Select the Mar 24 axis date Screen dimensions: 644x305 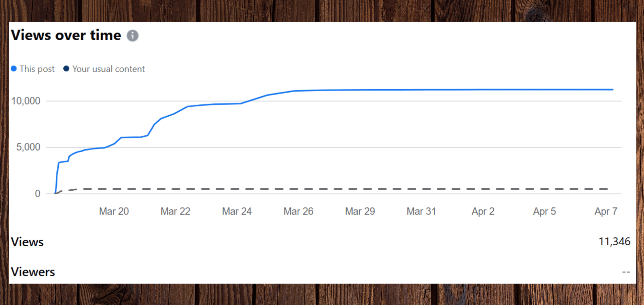tap(237, 211)
